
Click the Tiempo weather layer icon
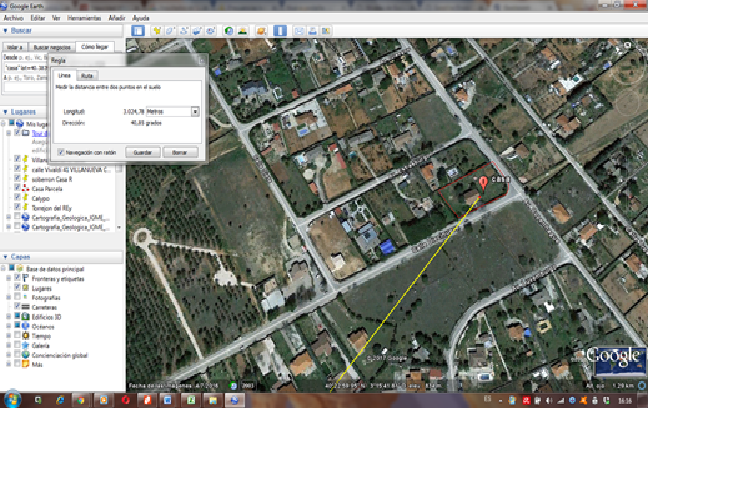point(26,336)
